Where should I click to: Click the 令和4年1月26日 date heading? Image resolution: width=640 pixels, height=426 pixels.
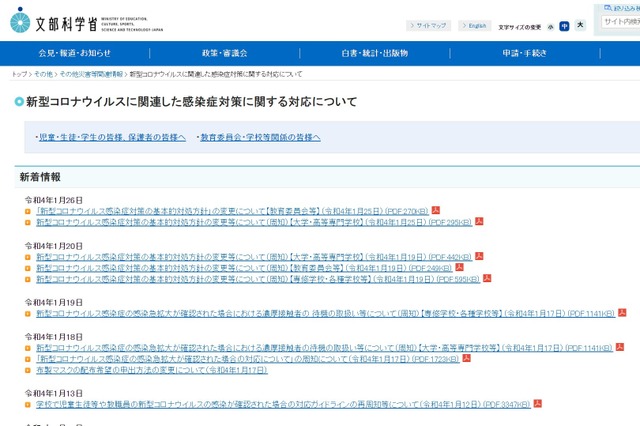[x=53, y=200]
